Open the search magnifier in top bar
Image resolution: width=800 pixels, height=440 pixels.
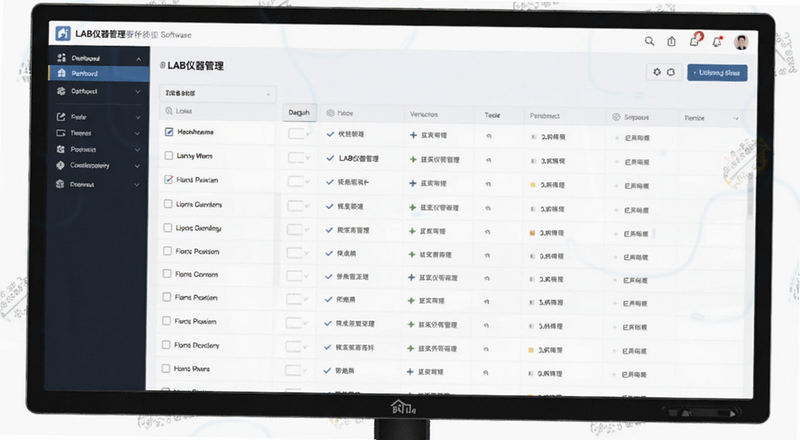click(649, 41)
